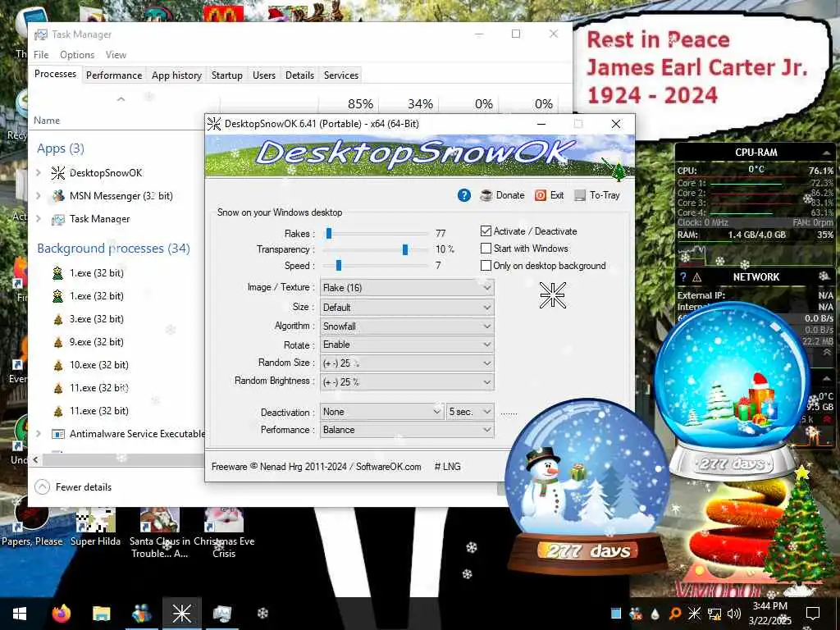Screen dimensions: 840x630
Task: Open the Random Size dropdown
Action: point(407,363)
